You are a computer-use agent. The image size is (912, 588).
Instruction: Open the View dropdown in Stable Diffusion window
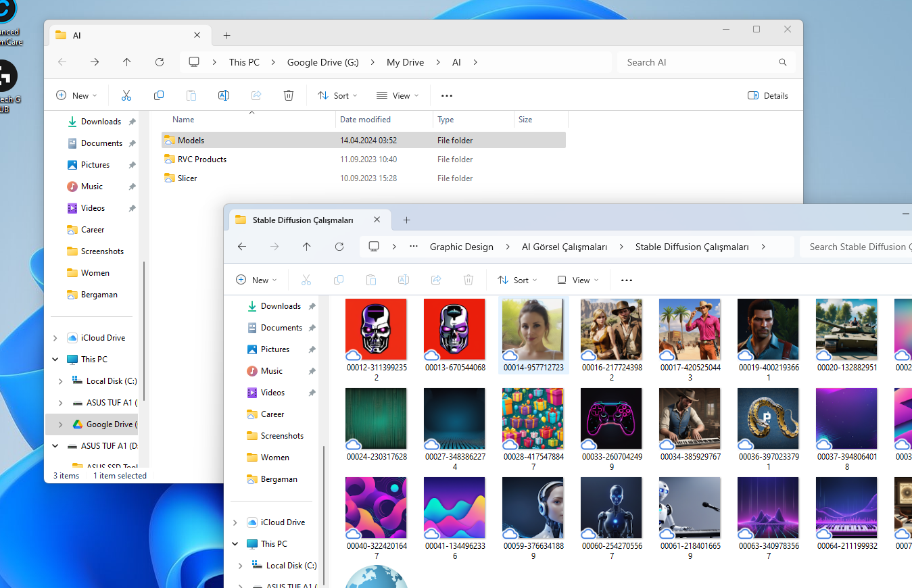coord(578,280)
